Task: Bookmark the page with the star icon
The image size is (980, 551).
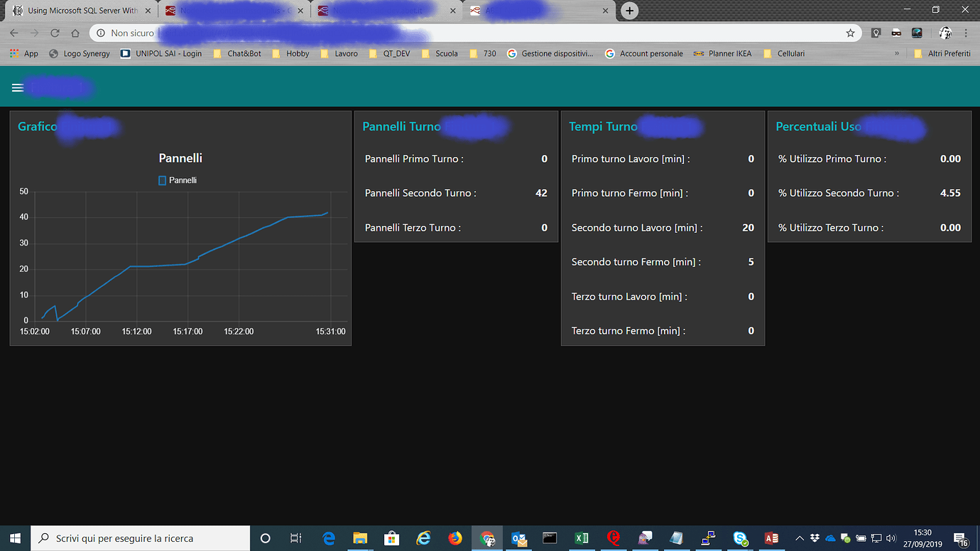Action: coord(851,33)
